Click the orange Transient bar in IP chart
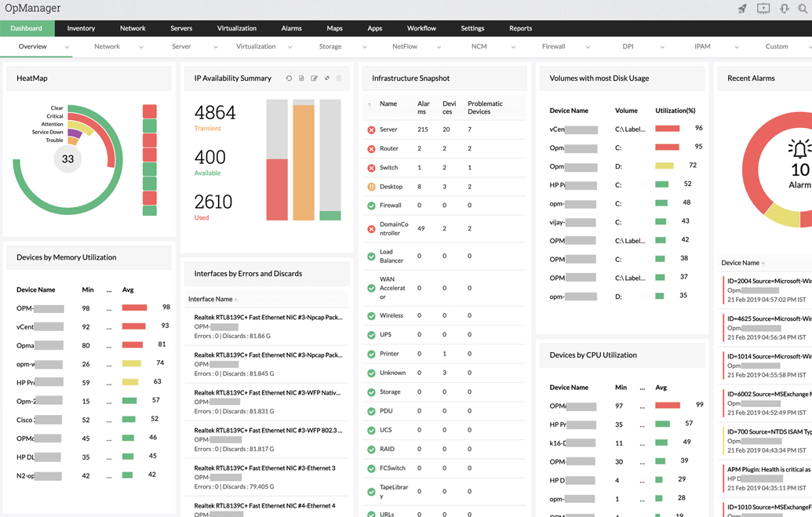 click(x=304, y=162)
